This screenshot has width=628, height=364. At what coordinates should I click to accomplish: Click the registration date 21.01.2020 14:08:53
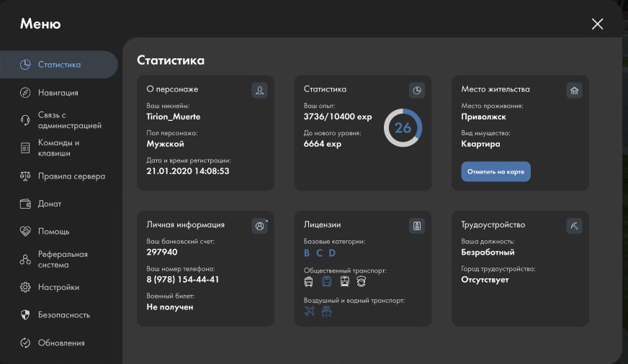188,171
